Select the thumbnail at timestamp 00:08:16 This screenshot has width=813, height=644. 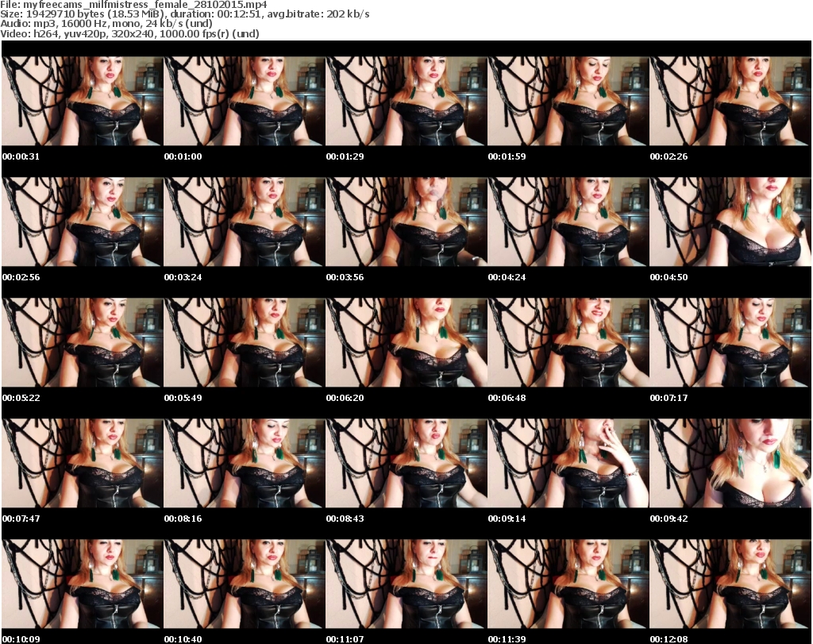click(245, 463)
